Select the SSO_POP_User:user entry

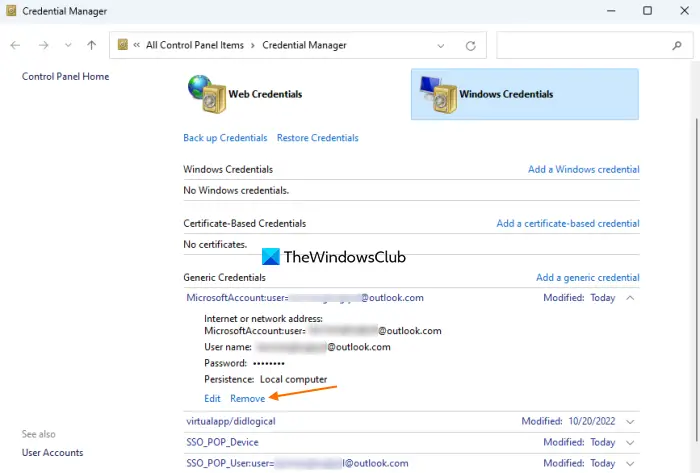297,463
